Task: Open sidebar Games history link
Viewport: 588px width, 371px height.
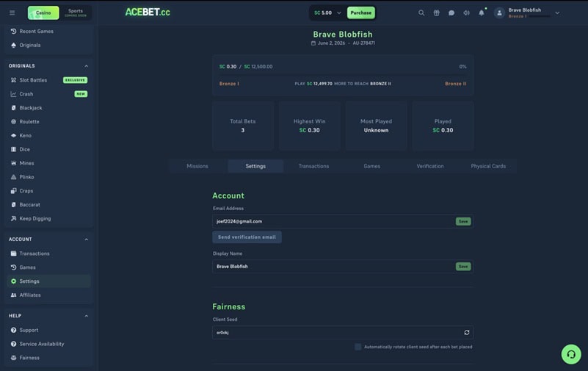Action: [48, 267]
